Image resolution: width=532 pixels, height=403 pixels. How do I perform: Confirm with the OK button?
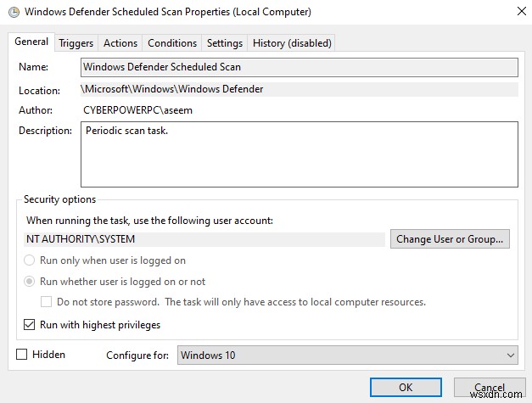click(x=406, y=388)
